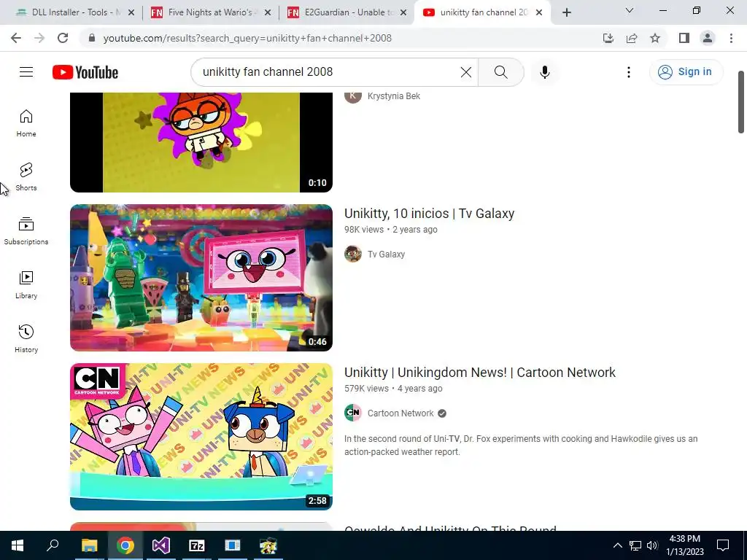Go to the YouTube logo homepage
The image size is (747, 560).
pos(85,72)
